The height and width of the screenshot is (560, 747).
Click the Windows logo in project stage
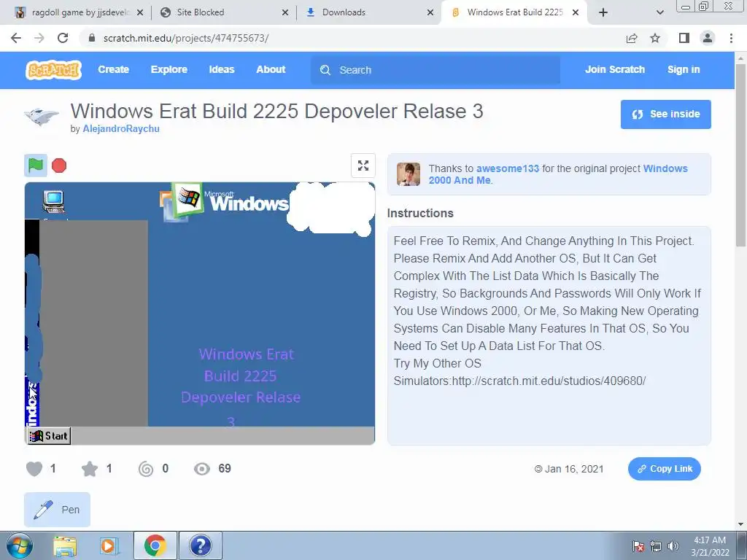point(189,199)
